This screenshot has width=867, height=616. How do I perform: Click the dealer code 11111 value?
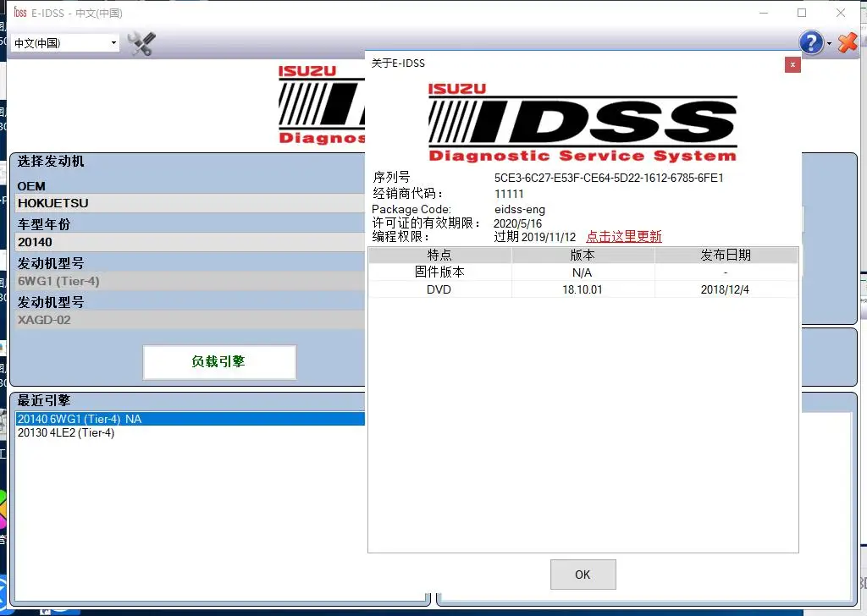point(509,194)
